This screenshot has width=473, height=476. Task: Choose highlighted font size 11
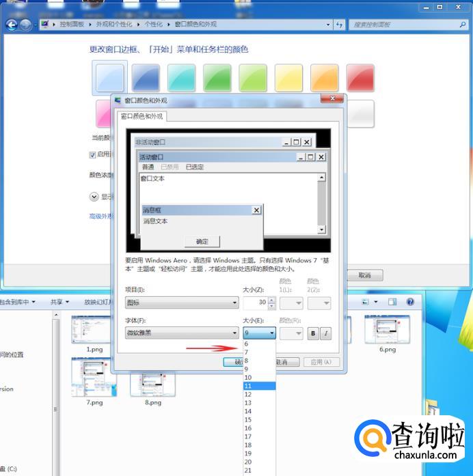[x=259, y=386]
